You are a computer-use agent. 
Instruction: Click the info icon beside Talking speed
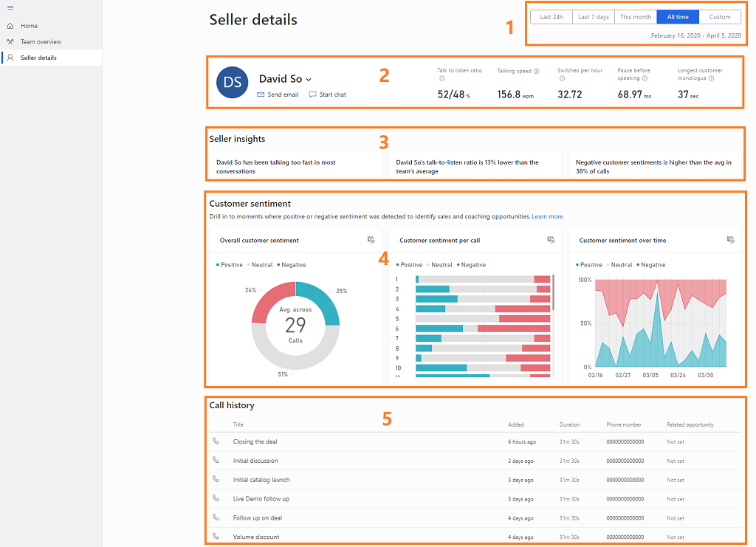[536, 71]
